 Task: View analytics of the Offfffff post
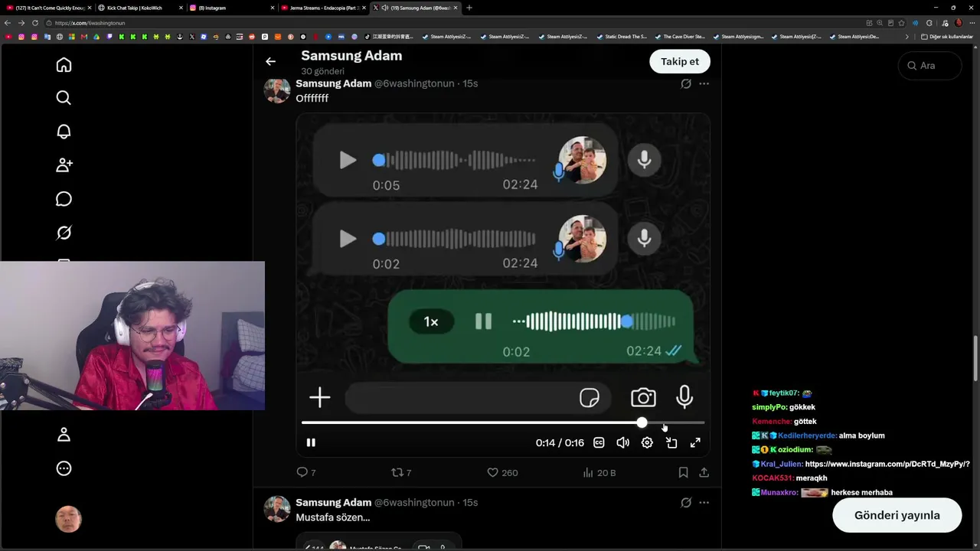(x=599, y=473)
